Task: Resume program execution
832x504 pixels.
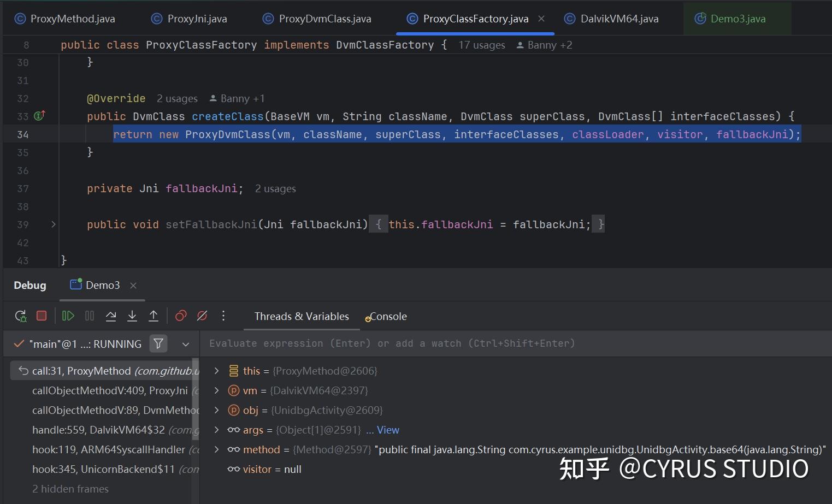Action: (x=68, y=316)
